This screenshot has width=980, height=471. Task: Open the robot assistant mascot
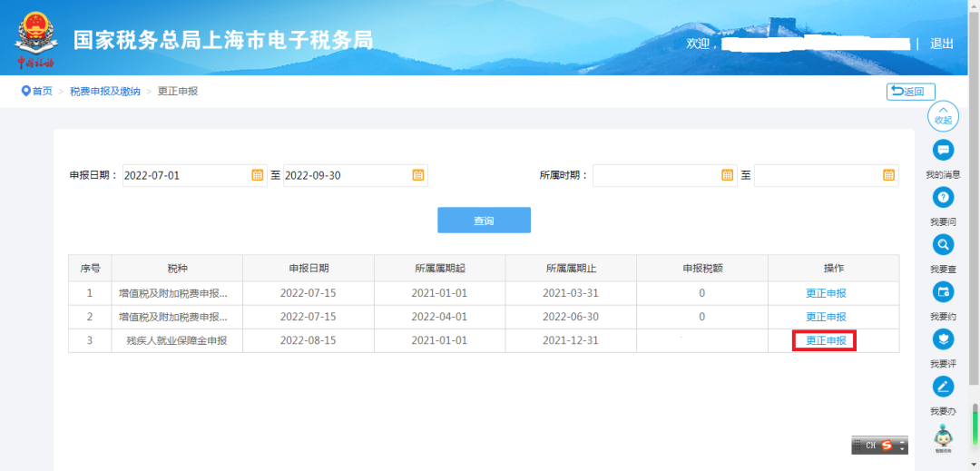pyautogui.click(x=943, y=437)
